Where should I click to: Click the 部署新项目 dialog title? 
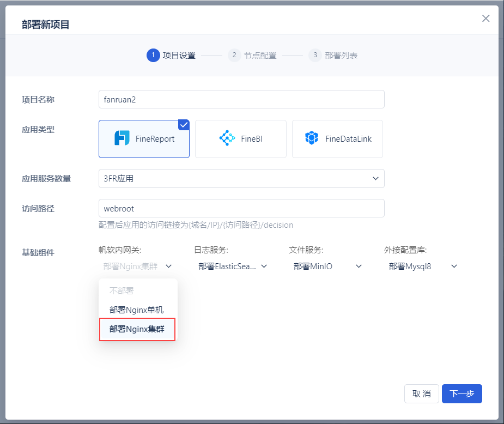(46, 25)
